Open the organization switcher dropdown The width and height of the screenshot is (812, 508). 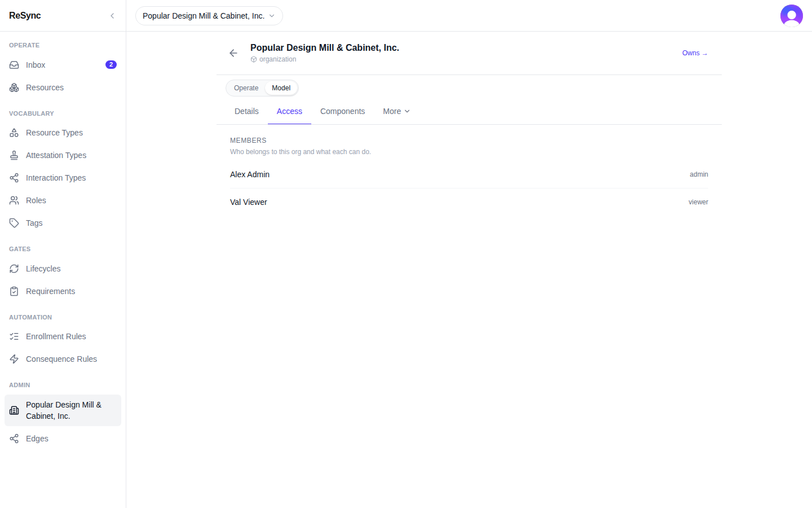[209, 16]
